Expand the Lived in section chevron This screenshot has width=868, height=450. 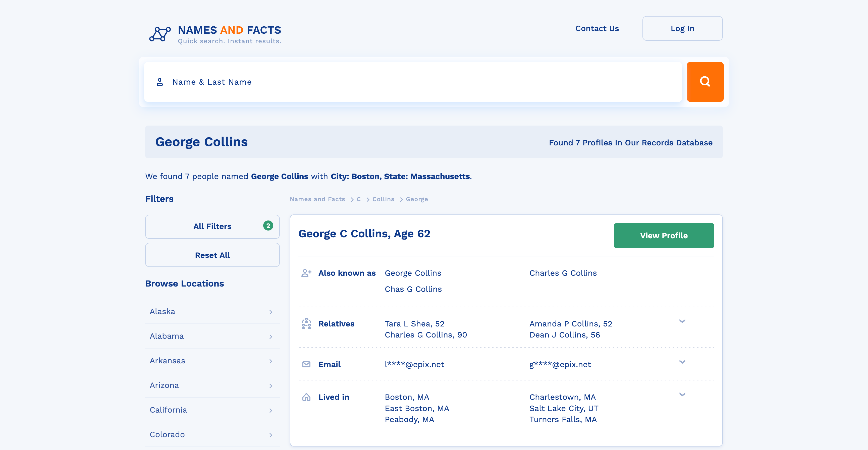(x=682, y=395)
